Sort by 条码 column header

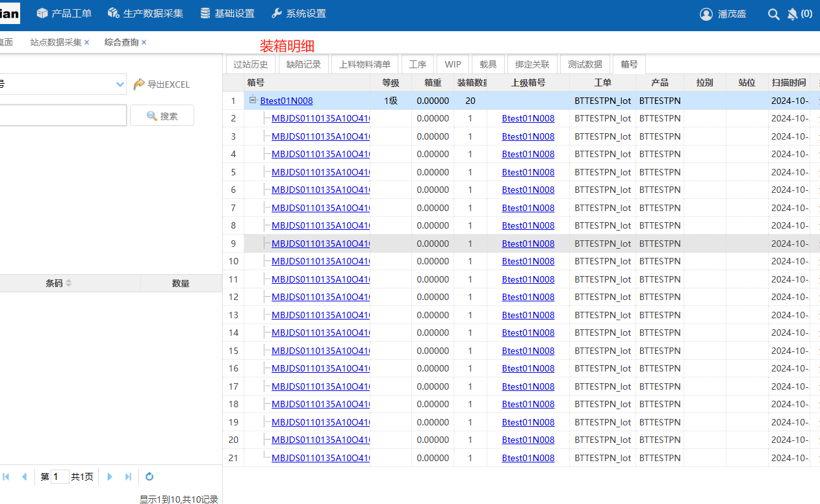point(55,283)
